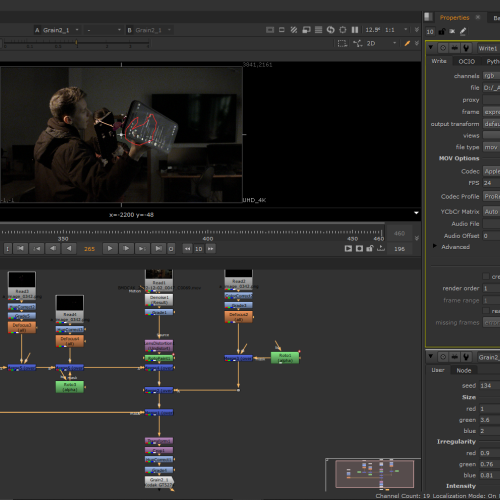Open the Properties tab
This screenshot has width=500, height=500.
454,17
